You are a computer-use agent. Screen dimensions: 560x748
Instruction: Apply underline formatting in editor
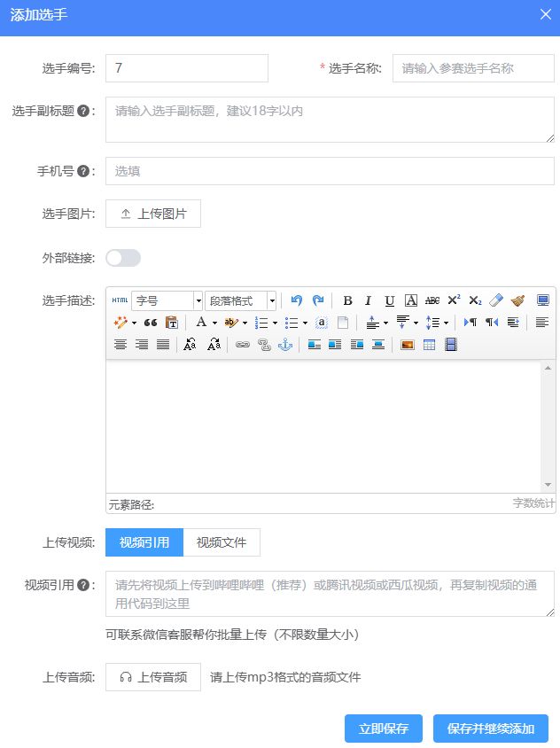tap(389, 300)
